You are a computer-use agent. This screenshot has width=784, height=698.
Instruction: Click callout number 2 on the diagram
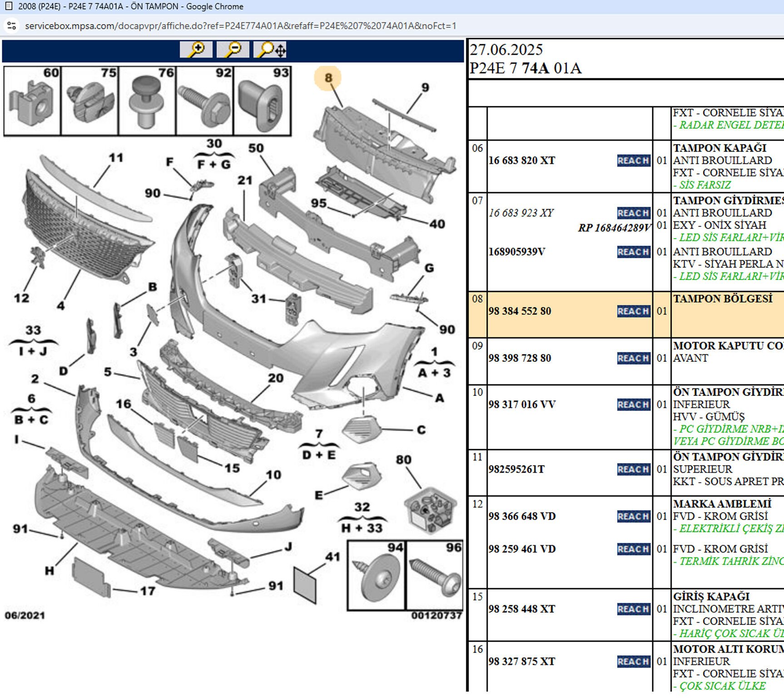click(35, 379)
